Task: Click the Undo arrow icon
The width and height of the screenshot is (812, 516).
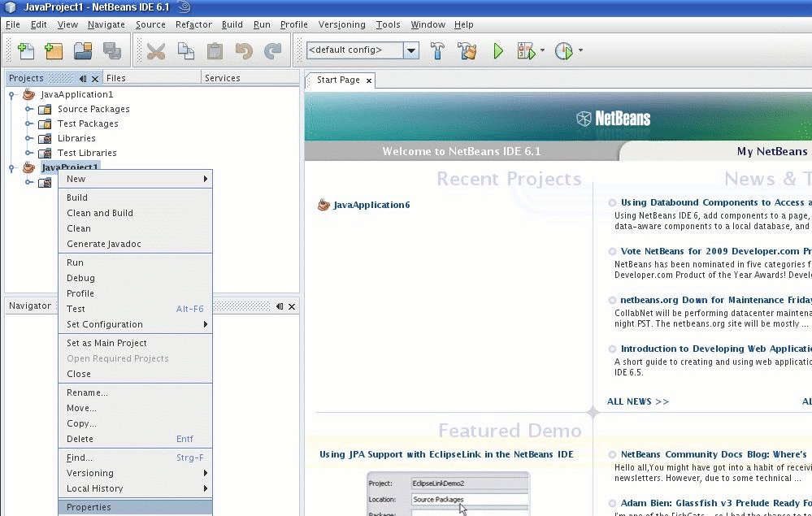Action: tap(244, 50)
